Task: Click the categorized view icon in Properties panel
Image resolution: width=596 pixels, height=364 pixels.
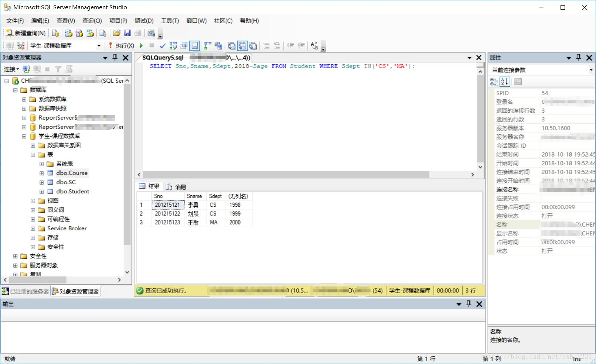Action: coord(494,82)
